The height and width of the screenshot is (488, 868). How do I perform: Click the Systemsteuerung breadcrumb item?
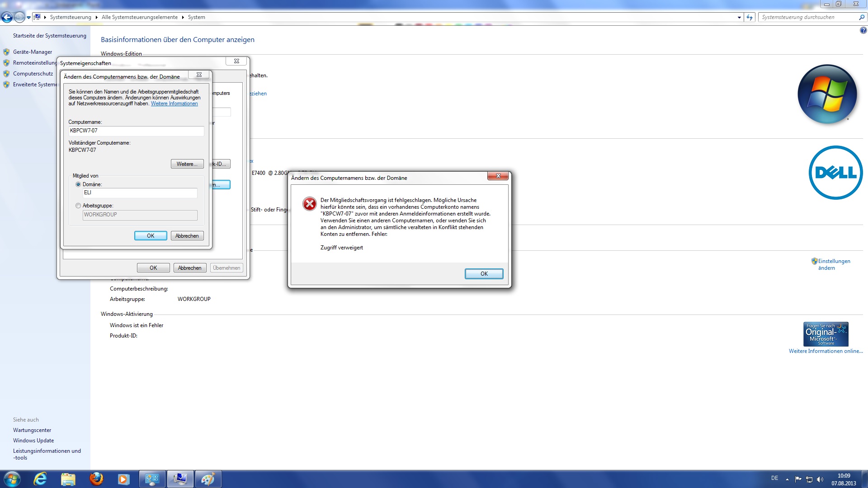pyautogui.click(x=71, y=17)
